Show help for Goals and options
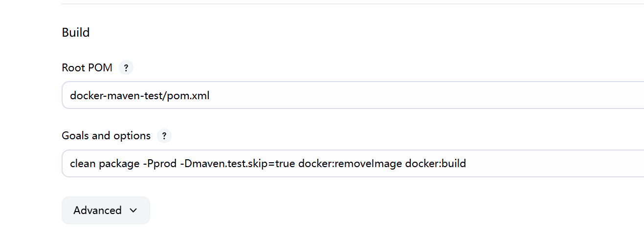This screenshot has width=644, height=236. click(164, 136)
